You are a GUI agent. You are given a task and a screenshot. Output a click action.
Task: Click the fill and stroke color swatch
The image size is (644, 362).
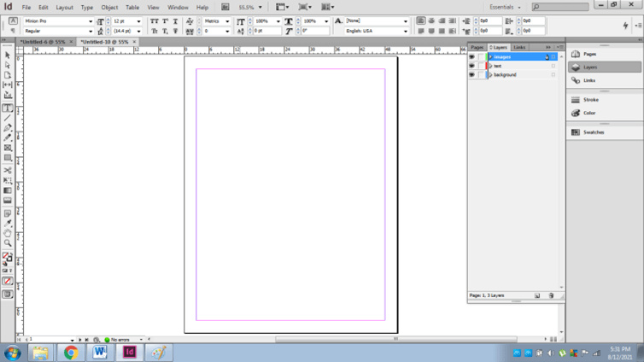[x=7, y=256]
